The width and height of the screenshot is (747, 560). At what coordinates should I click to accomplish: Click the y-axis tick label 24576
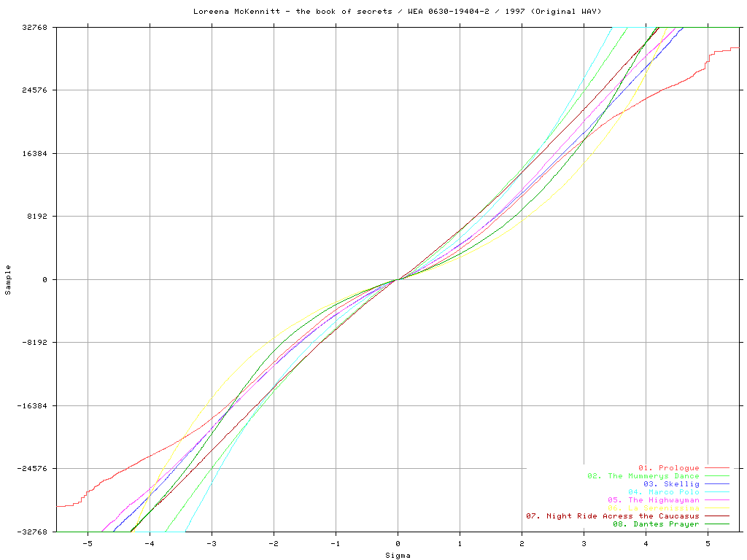pos(35,90)
